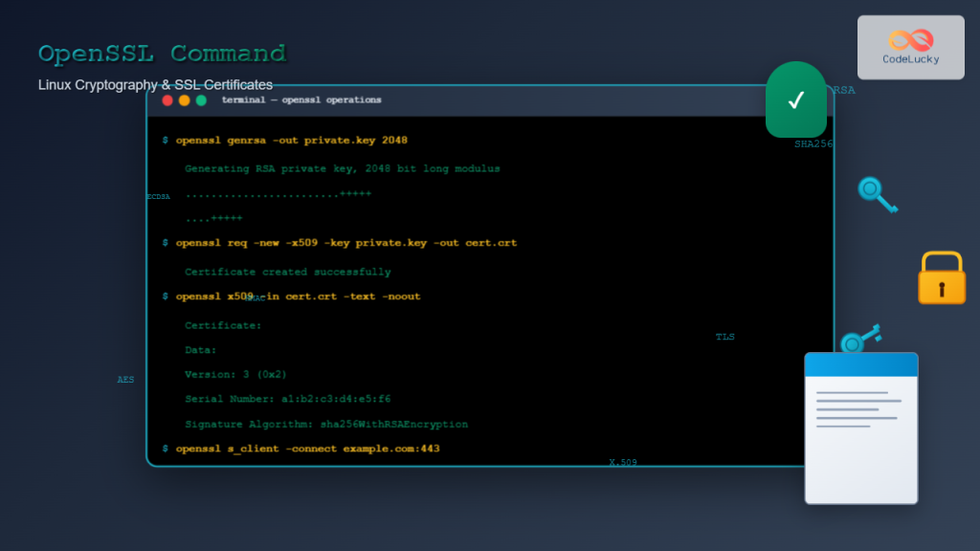This screenshot has width=980, height=551.
Task: Expand the Serial Number entry
Action: (x=287, y=399)
